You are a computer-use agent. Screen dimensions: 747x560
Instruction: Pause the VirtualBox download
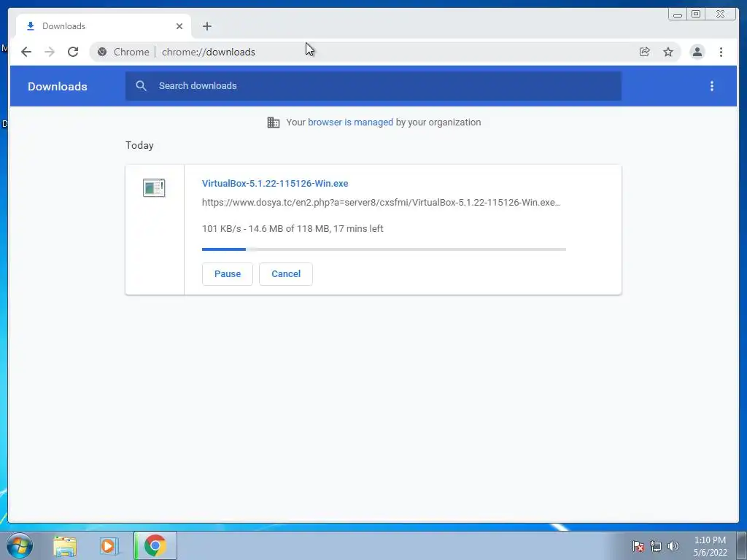[x=228, y=274]
